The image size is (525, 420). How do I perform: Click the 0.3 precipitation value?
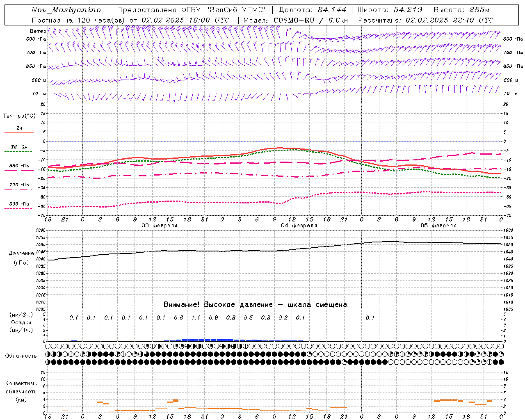pos(266,317)
